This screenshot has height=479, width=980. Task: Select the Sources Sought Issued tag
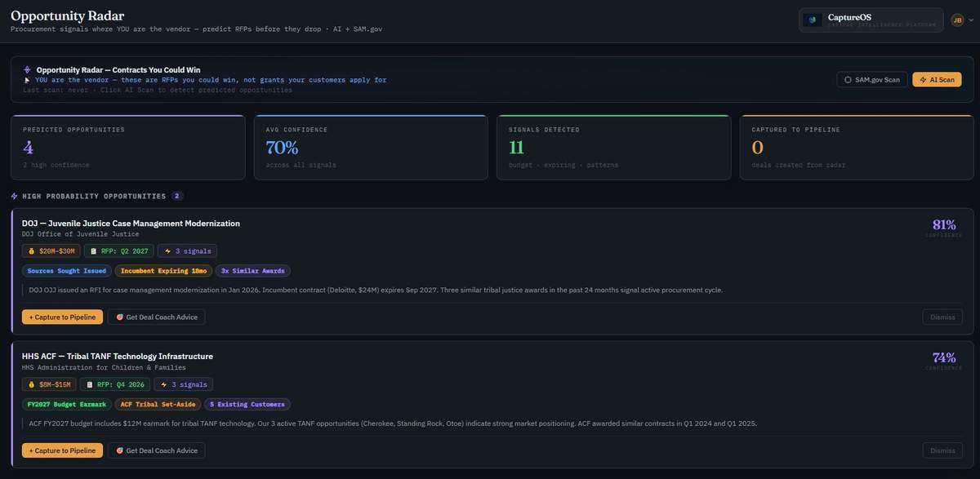click(x=66, y=271)
